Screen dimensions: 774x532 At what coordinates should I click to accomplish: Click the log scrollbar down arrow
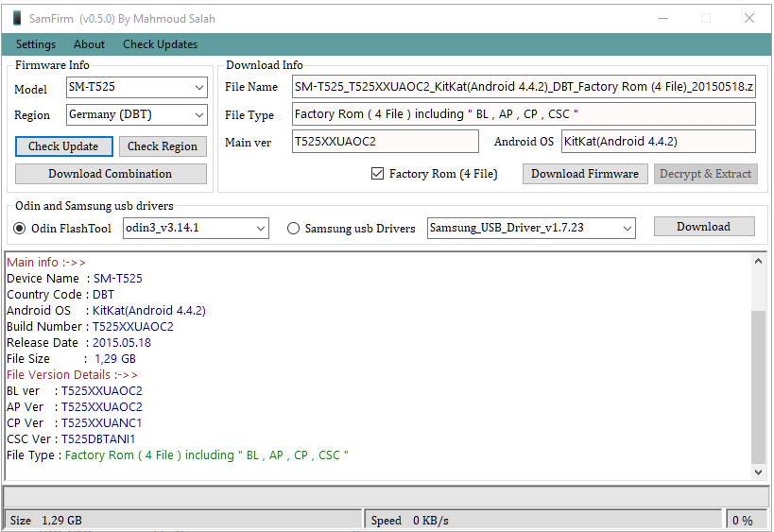[758, 472]
